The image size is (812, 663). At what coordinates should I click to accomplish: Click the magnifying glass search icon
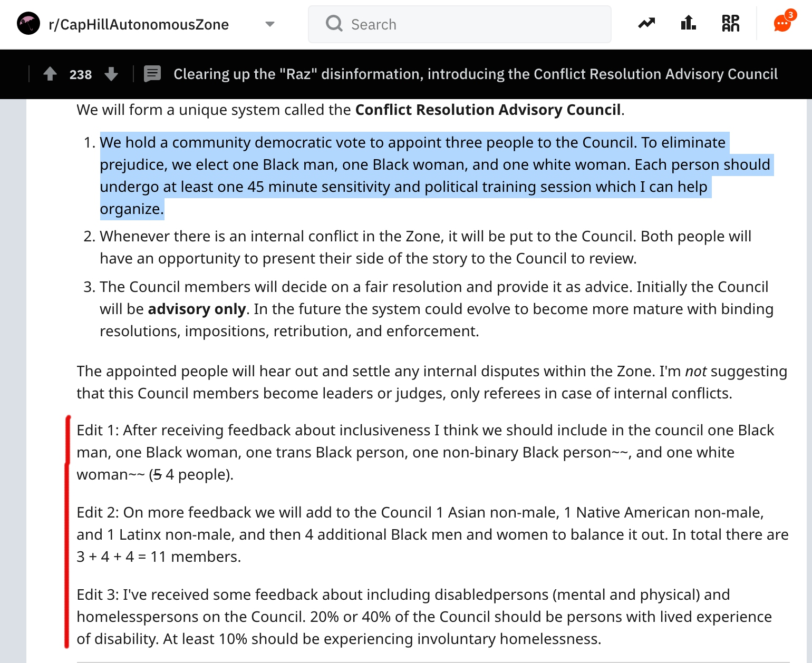tap(334, 24)
